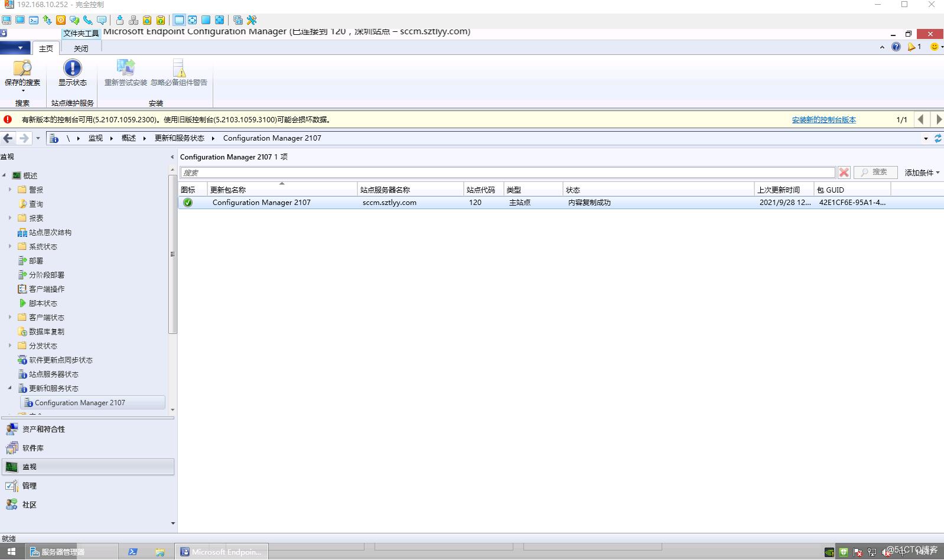The image size is (944, 560).
Task: Expand the 报表 reports tree node
Action: coord(9,218)
